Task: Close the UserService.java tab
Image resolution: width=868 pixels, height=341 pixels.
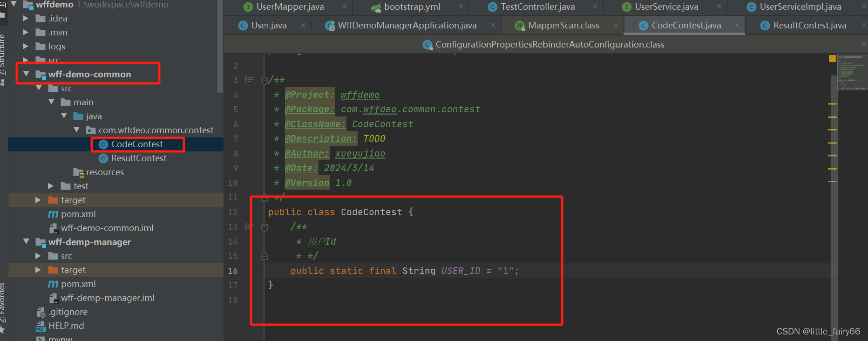Action: [719, 7]
